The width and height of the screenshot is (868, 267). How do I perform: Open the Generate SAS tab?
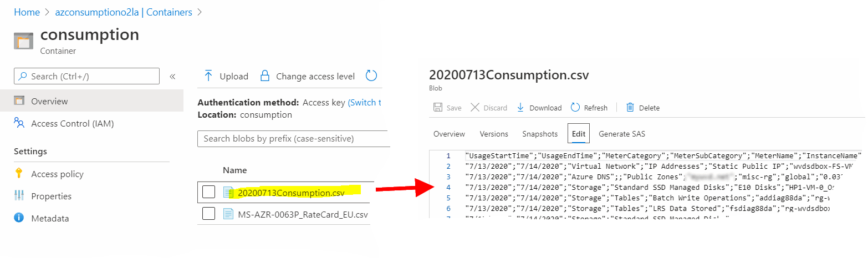pos(622,134)
